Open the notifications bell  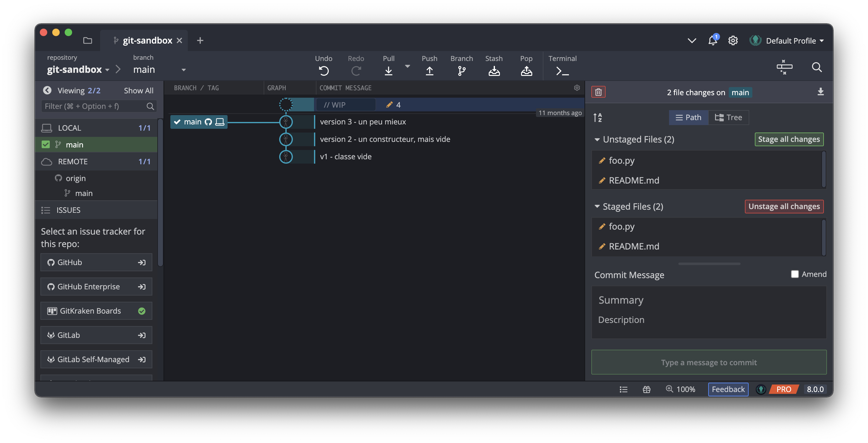(712, 40)
